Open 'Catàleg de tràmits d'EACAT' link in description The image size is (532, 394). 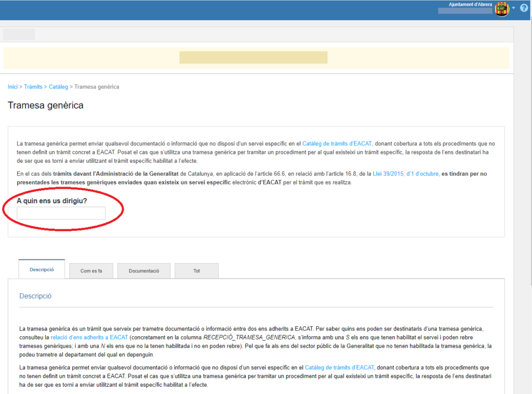pyautogui.click(x=340, y=367)
